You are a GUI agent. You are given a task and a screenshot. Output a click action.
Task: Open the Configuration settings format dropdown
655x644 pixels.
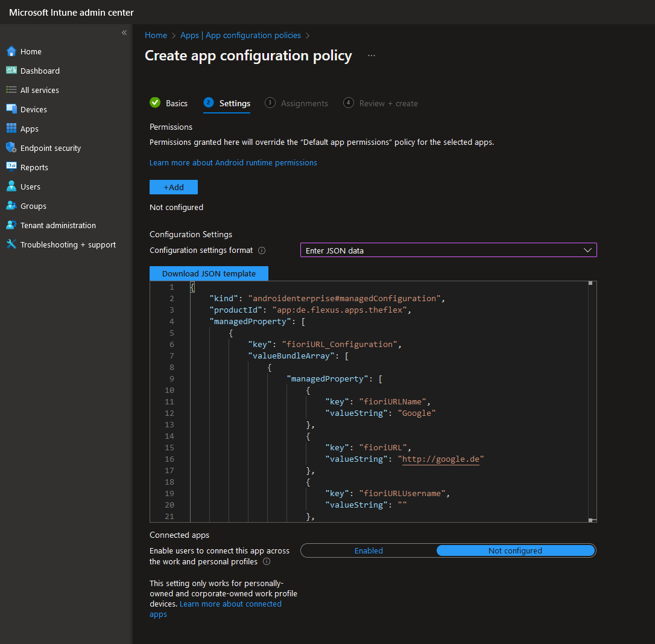(x=448, y=250)
